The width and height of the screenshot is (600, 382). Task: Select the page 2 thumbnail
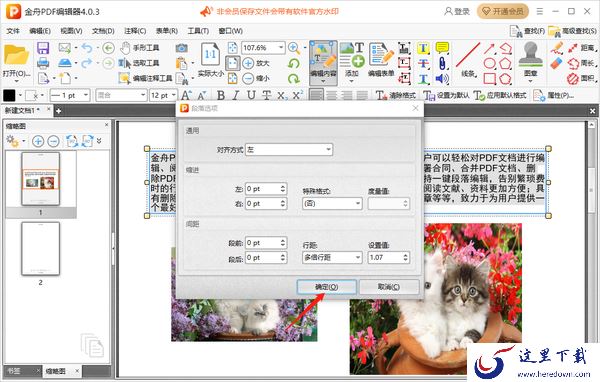(41, 248)
